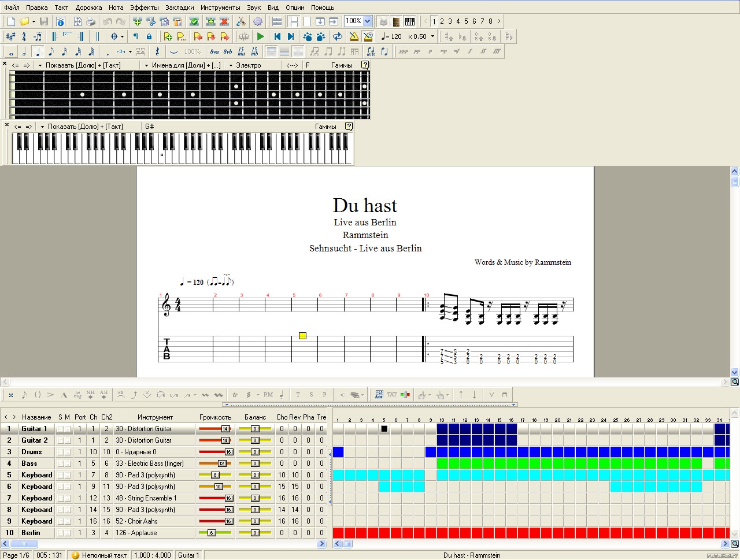Expand the coda symbol dropdown arrow
Image resolution: width=740 pixels, height=560 pixels.
(x=122, y=36)
